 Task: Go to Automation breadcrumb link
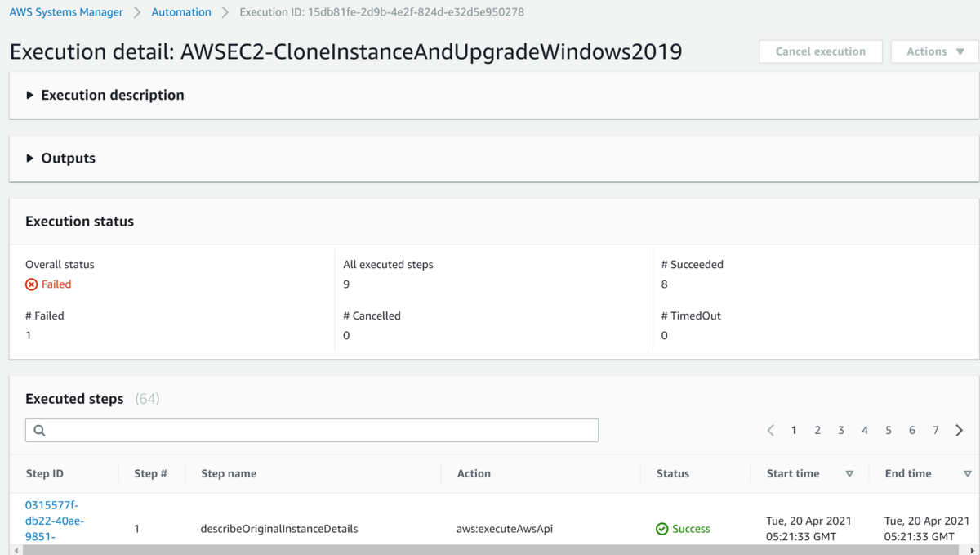[x=181, y=12]
